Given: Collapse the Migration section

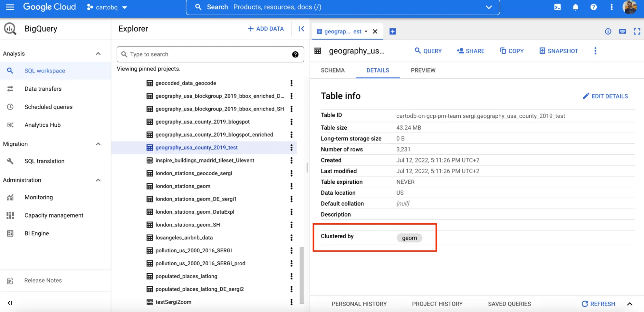Looking at the screenshot, I should tap(98, 144).
